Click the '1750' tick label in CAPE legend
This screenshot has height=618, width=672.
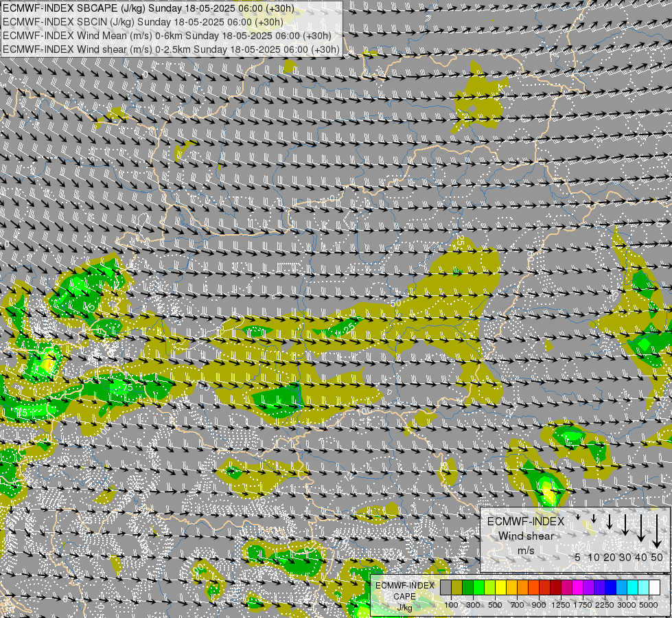coord(583,605)
